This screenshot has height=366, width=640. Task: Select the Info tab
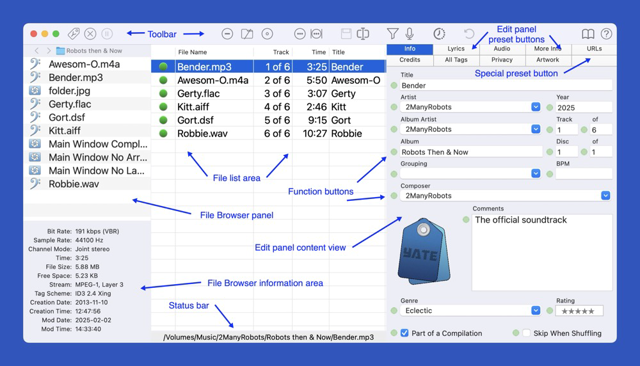(x=410, y=49)
